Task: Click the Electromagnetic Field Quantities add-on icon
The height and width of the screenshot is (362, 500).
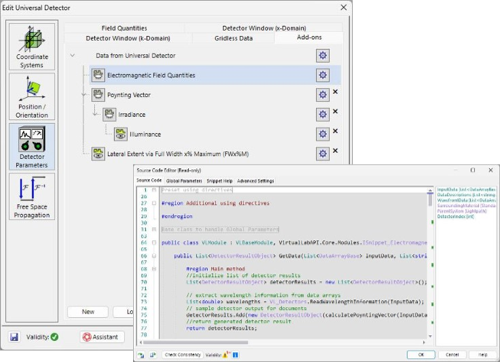Action: tap(98, 75)
